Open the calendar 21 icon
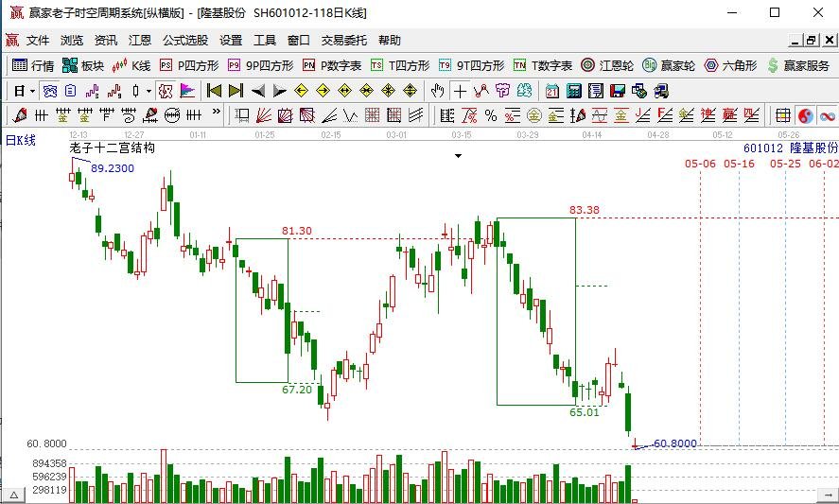 click(552, 91)
